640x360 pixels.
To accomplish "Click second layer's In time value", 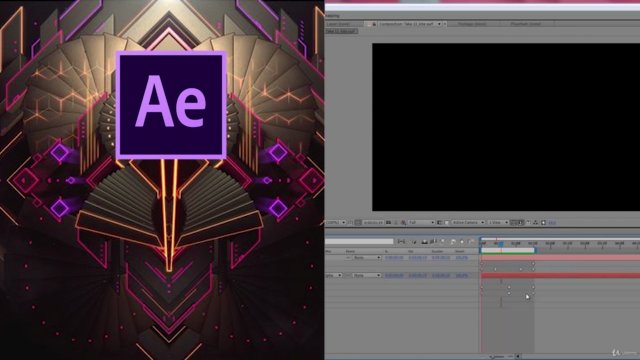I will 394,276.
